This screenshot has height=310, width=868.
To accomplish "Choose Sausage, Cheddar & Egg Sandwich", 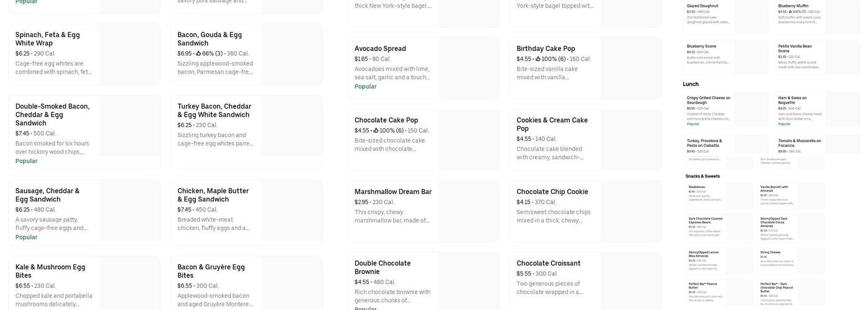I will tap(48, 195).
